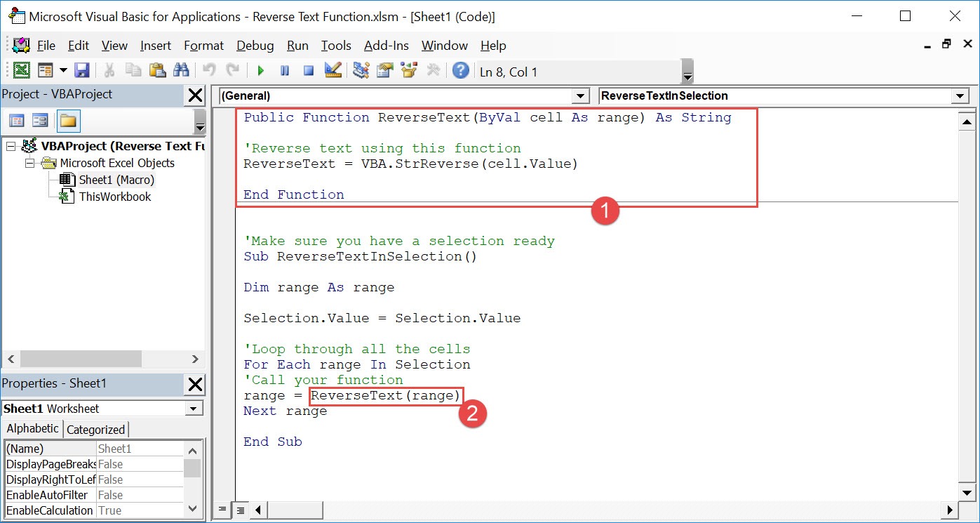Click the Paste clipboard icon
This screenshot has width=980, height=523.
[157, 70]
